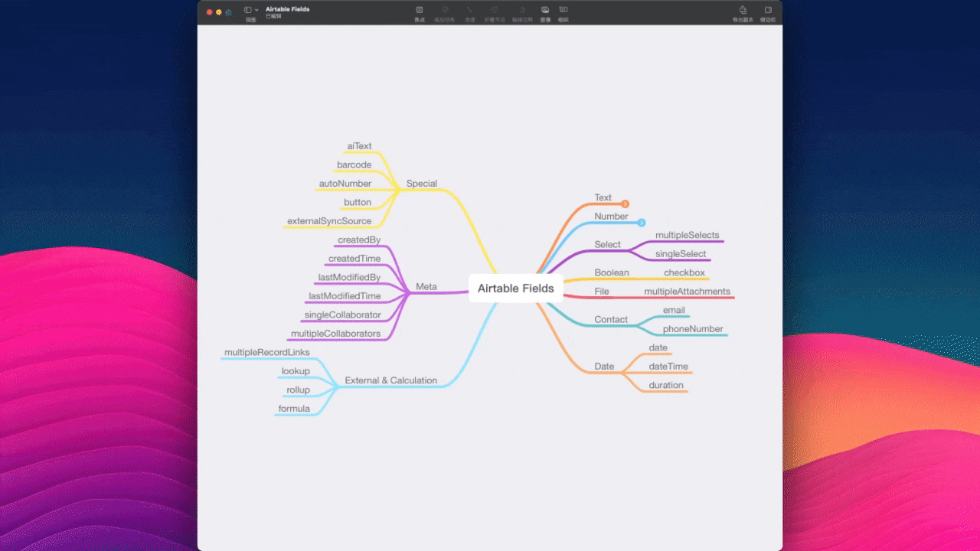Select the Boolean branch node

pos(612,272)
